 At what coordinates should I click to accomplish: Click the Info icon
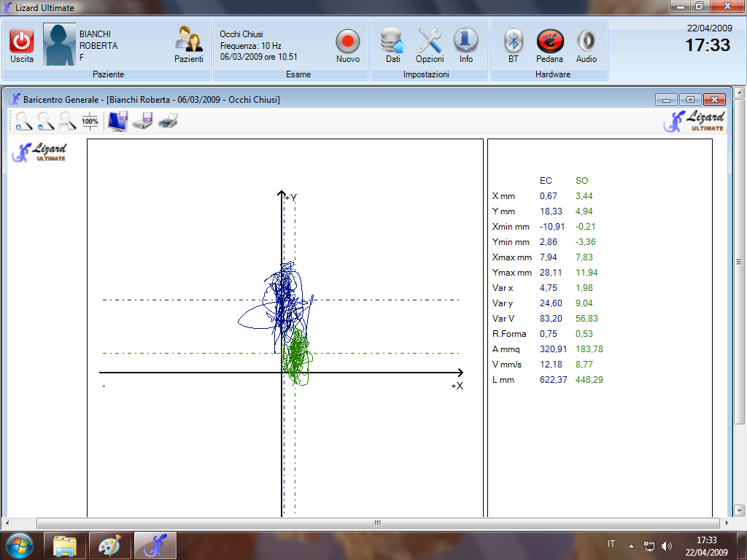tap(466, 42)
